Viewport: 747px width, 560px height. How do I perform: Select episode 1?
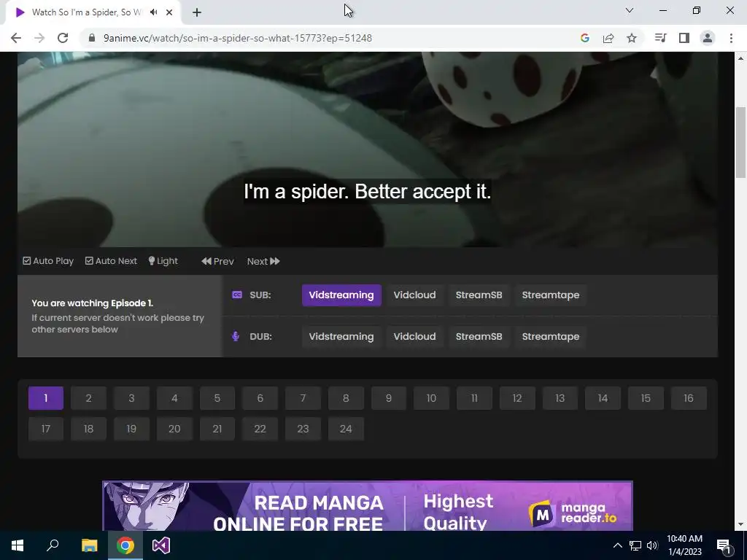tap(46, 398)
